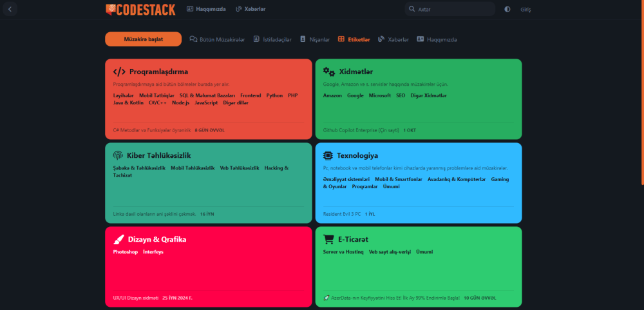Click the back arrow chevron

coord(10,9)
